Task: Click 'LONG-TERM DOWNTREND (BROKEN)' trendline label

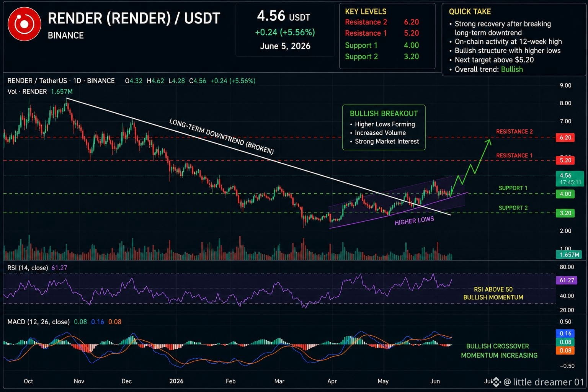Action: point(221,137)
